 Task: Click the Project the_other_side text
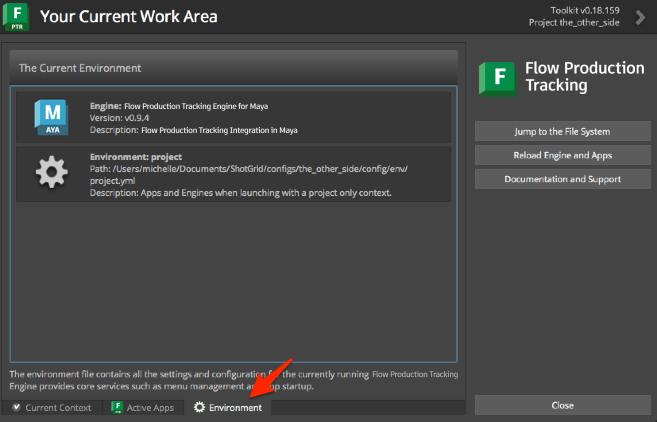point(574,23)
